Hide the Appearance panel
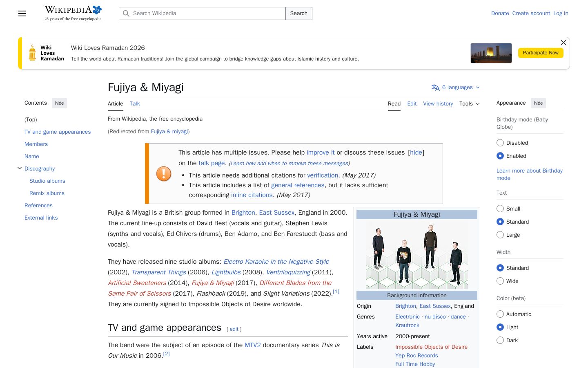The width and height of the screenshot is (588, 368). (x=538, y=103)
